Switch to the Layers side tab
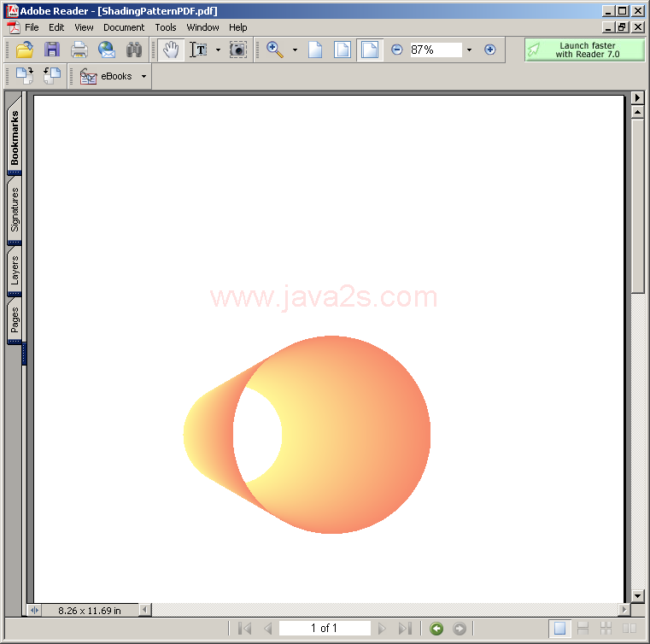Image resolution: width=650 pixels, height=644 pixels. coord(15,270)
